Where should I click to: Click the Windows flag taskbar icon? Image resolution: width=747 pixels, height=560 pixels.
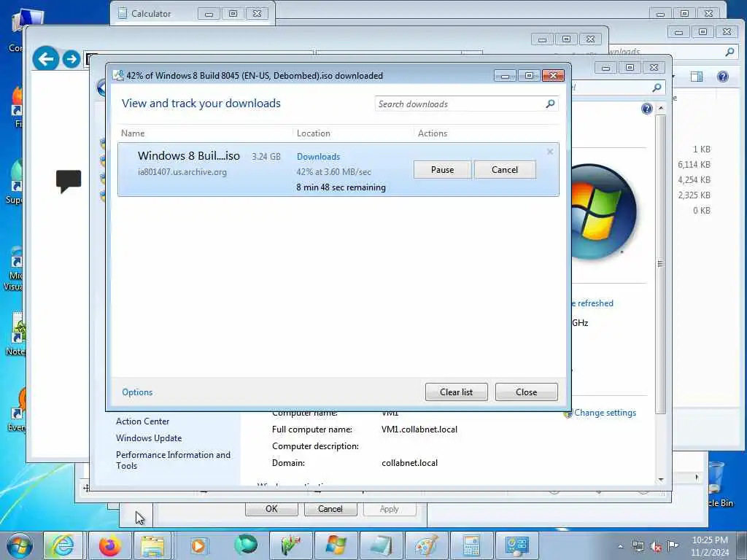(336, 545)
